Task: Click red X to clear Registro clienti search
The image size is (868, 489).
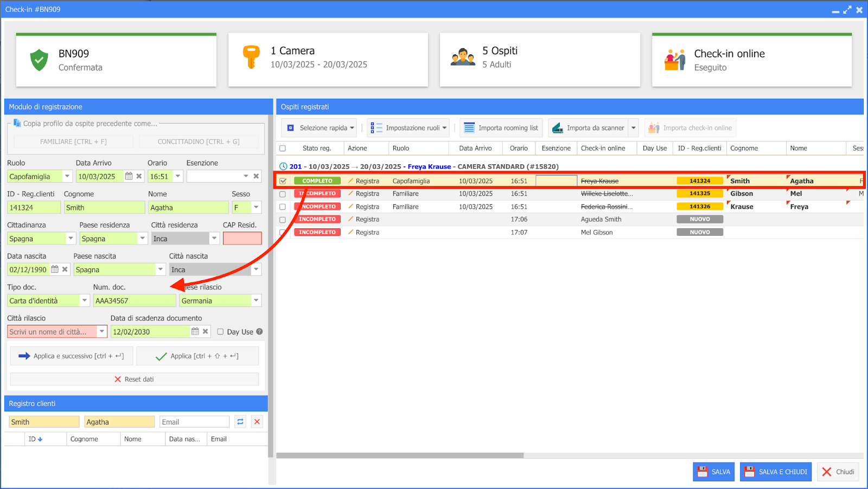Action: (257, 422)
